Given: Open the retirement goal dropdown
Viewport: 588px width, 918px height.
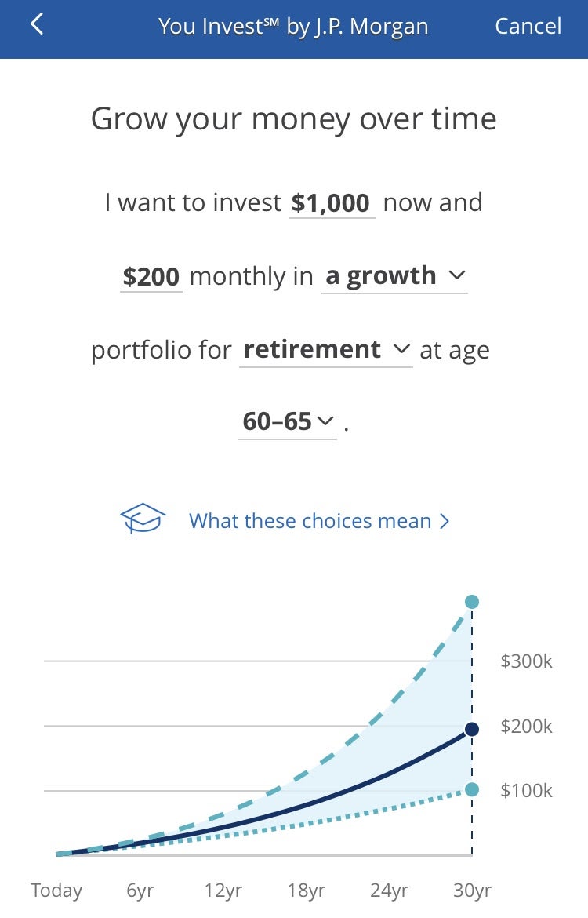Looking at the screenshot, I should [x=326, y=350].
